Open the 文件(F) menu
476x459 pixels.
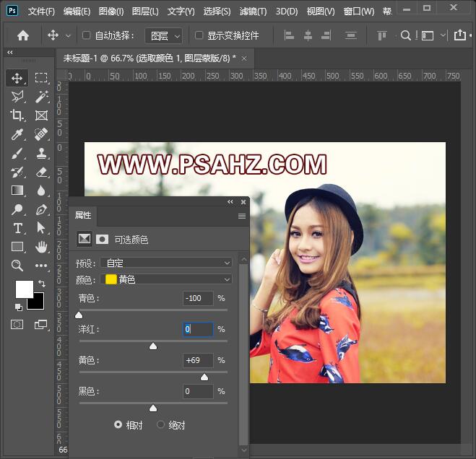pos(41,12)
